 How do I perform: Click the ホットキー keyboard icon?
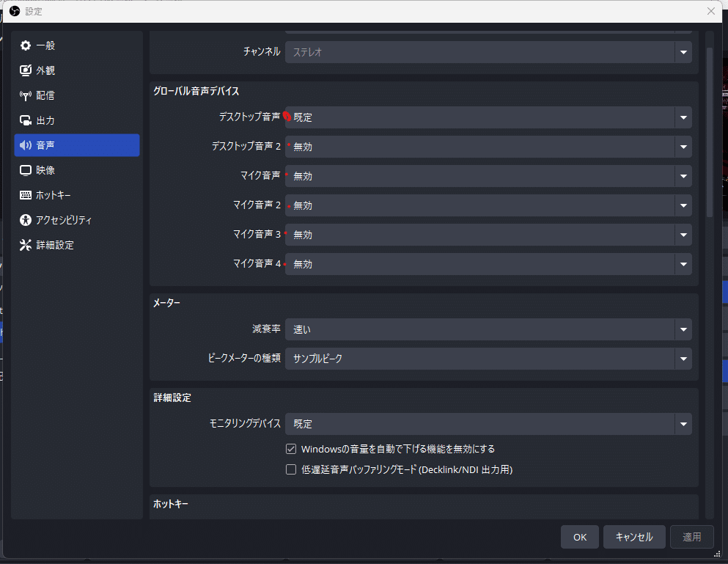(x=26, y=195)
